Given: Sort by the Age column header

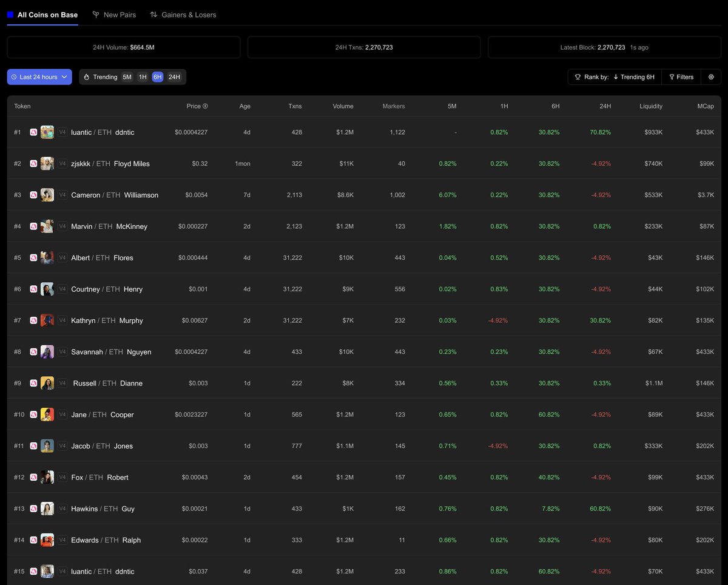Looking at the screenshot, I should tap(244, 106).
